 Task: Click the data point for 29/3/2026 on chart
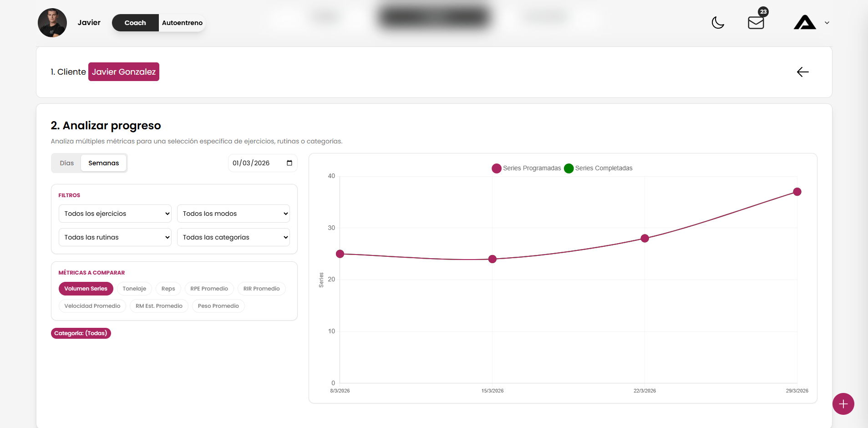(x=797, y=192)
